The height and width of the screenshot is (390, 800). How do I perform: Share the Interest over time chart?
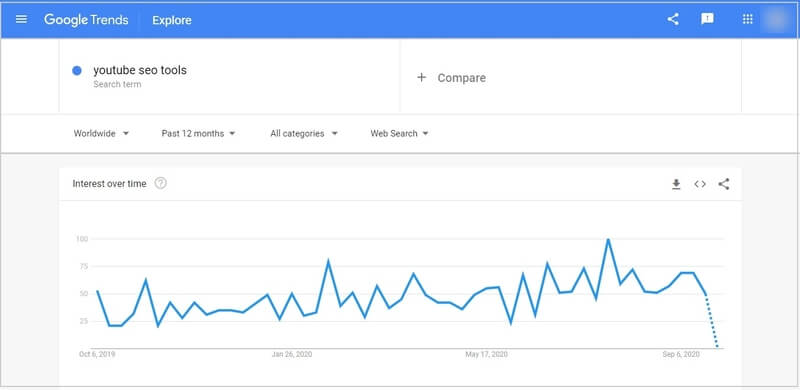(723, 184)
